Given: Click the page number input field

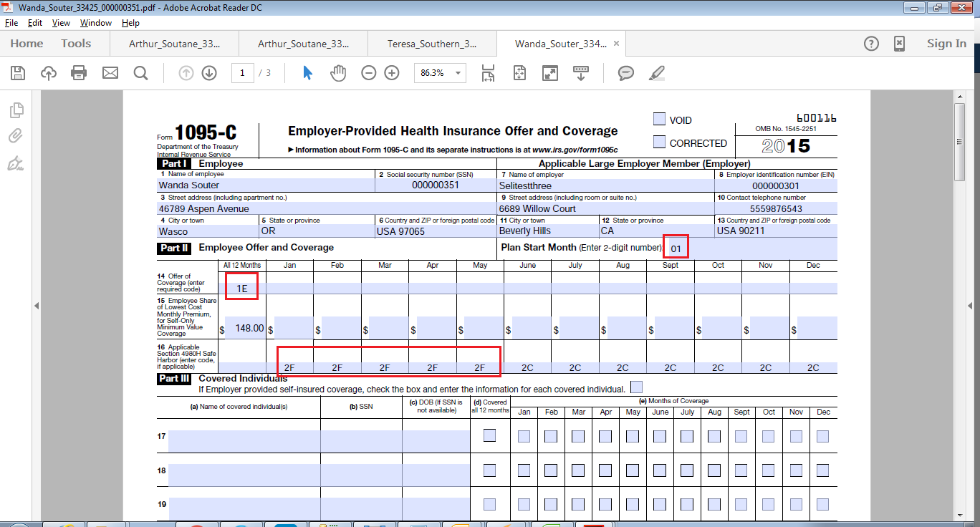Looking at the screenshot, I should click(x=242, y=73).
